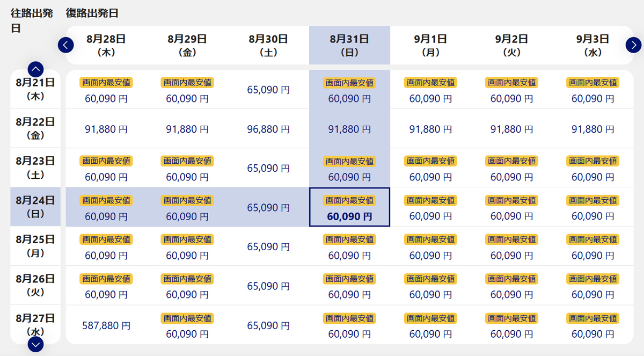Select 8月28日 (木) return date header

(x=106, y=45)
